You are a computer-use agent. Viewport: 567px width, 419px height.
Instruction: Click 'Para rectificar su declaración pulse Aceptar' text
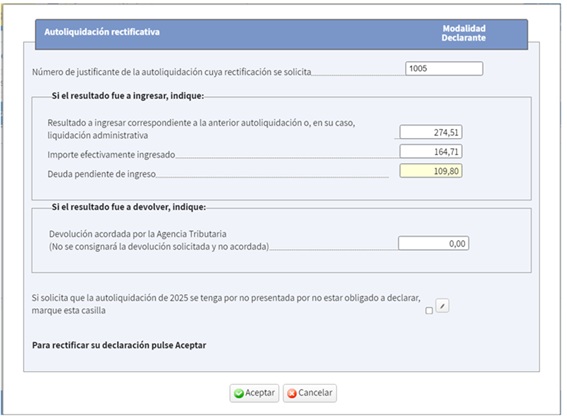point(119,345)
